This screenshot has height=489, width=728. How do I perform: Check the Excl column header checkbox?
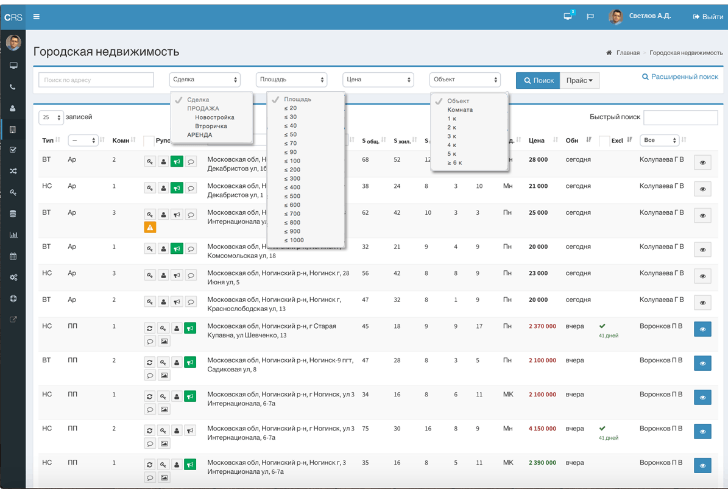(x=604, y=141)
